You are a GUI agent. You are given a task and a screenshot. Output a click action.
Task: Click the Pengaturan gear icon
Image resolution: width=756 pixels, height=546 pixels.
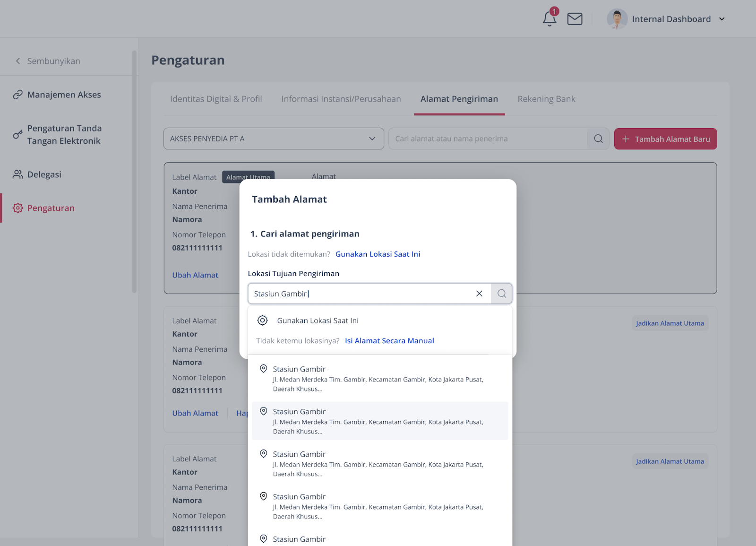coord(18,208)
